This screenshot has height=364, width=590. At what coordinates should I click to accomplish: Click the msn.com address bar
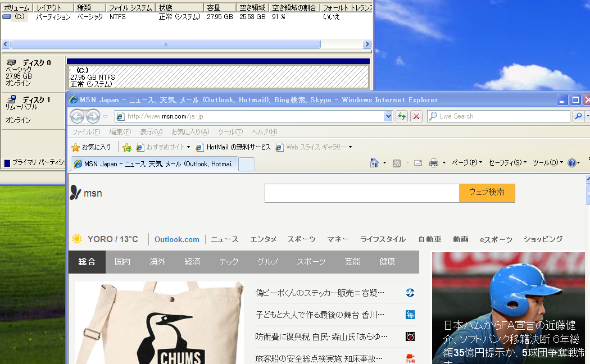[249, 116]
